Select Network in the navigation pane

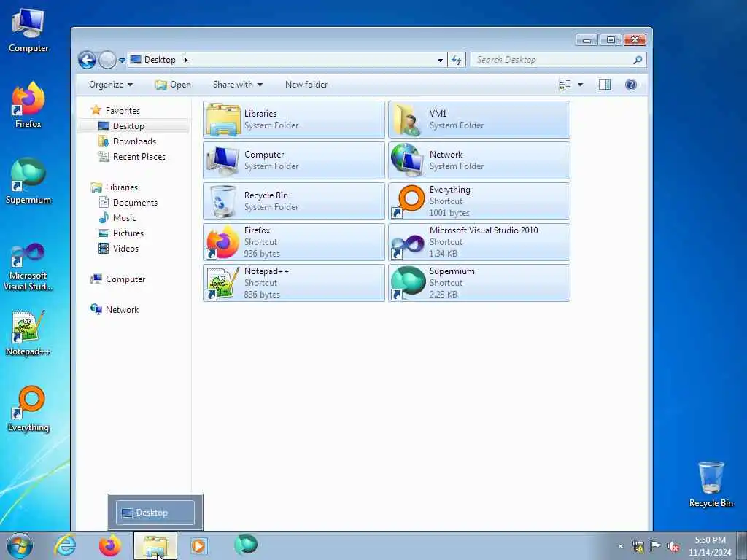pyautogui.click(x=122, y=309)
